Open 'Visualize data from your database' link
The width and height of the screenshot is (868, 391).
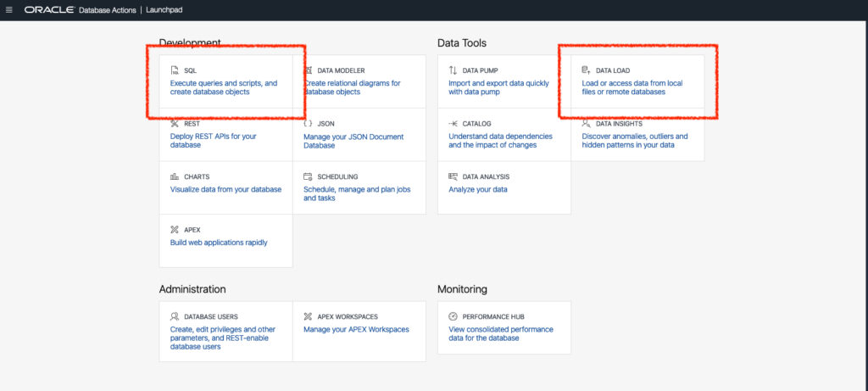tap(225, 189)
